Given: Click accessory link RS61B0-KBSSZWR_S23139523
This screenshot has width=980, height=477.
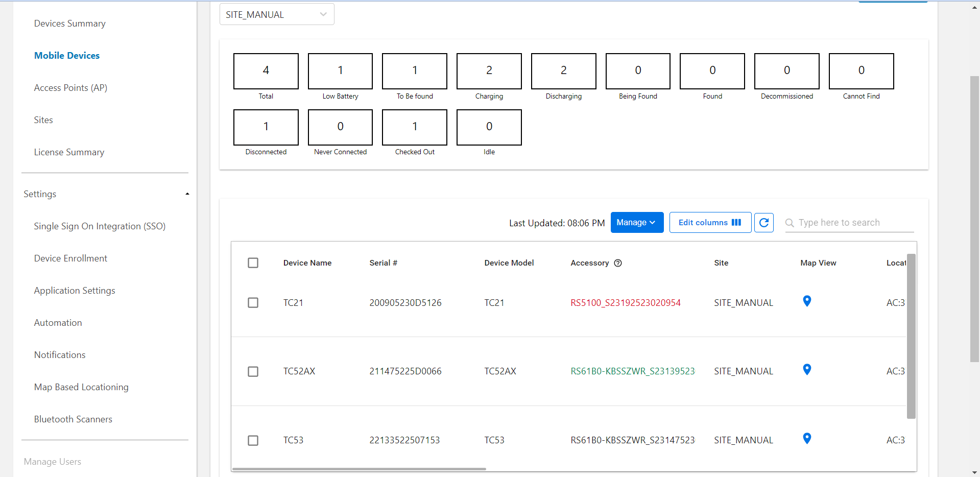Looking at the screenshot, I should click(x=633, y=371).
